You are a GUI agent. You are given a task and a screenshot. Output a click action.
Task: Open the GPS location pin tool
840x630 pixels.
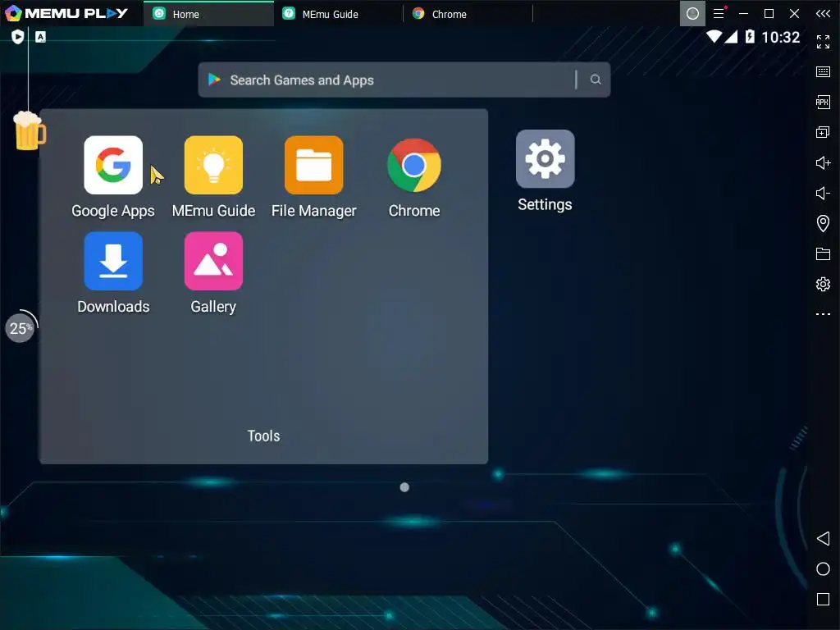tap(823, 223)
